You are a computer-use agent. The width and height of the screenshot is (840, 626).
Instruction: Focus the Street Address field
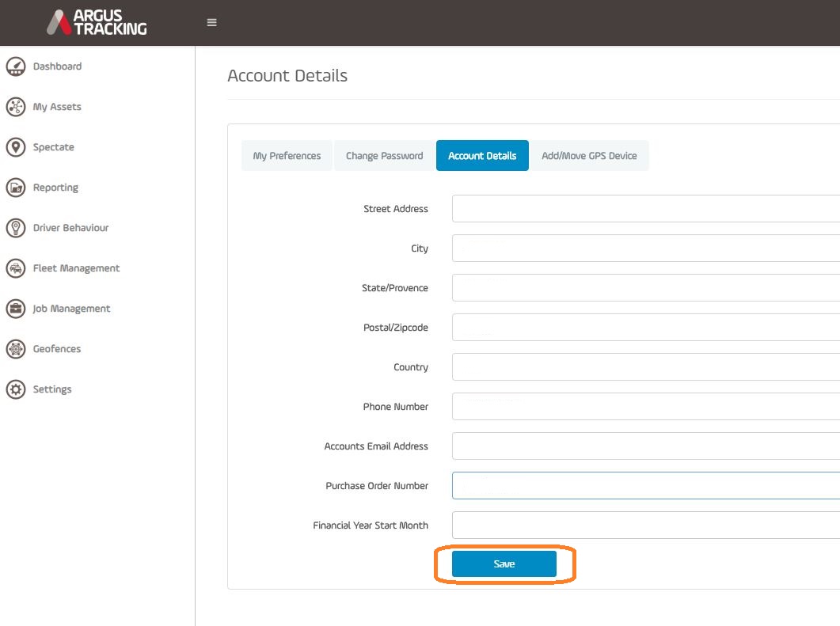(x=645, y=208)
